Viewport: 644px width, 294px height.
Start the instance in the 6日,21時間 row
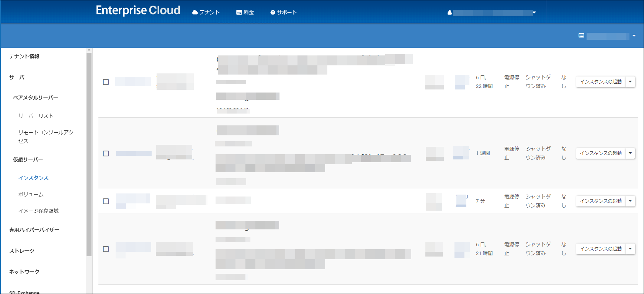tap(601, 249)
